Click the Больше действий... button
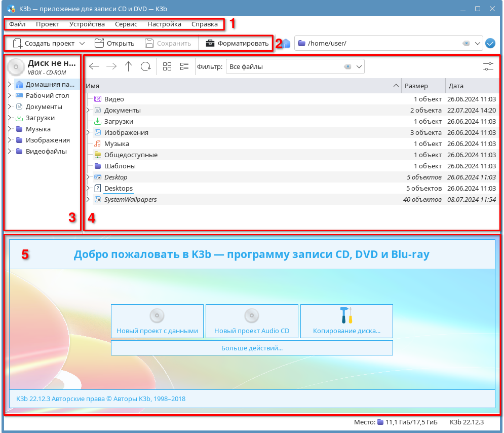The height and width of the screenshot is (433, 504). click(x=252, y=348)
